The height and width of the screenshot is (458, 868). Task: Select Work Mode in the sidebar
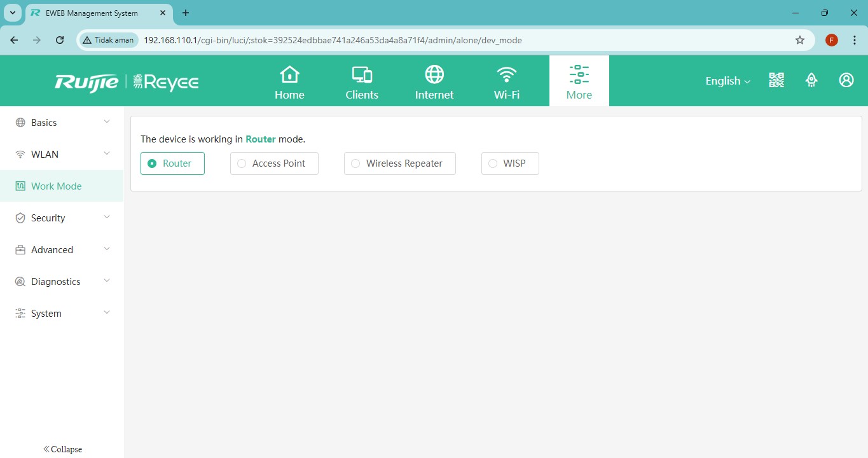point(57,186)
